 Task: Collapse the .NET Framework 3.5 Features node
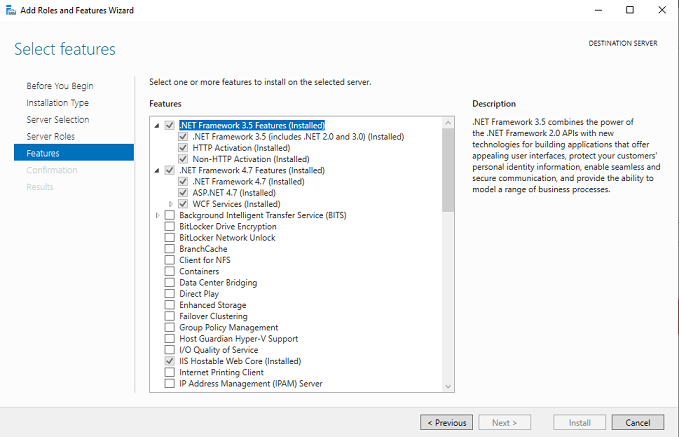[157, 125]
